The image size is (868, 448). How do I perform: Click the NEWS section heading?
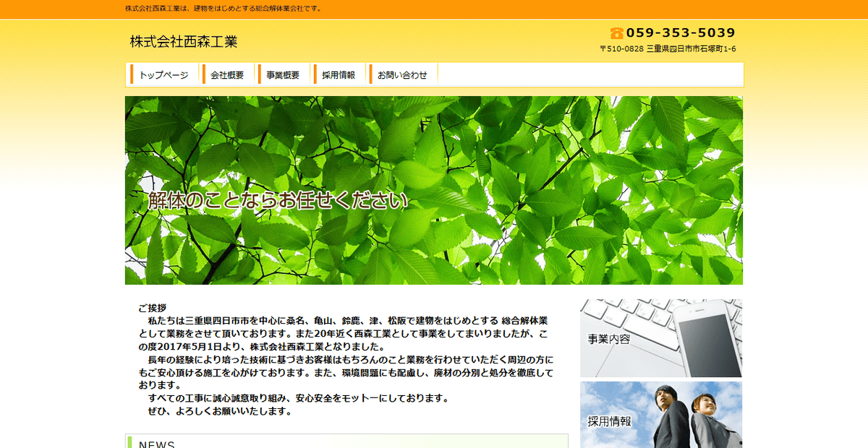pos(158,444)
